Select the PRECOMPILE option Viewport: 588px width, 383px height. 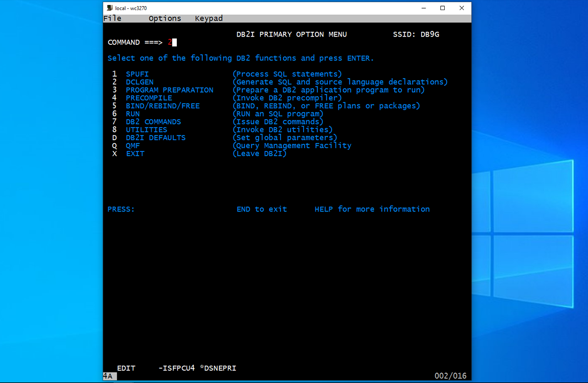coord(149,98)
